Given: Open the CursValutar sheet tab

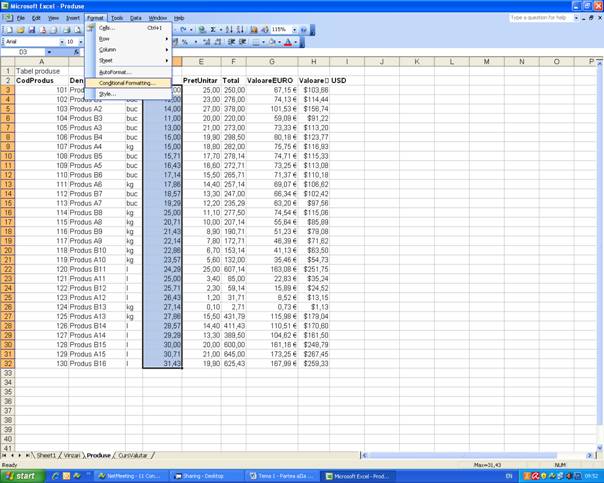Looking at the screenshot, I should pos(133,455).
